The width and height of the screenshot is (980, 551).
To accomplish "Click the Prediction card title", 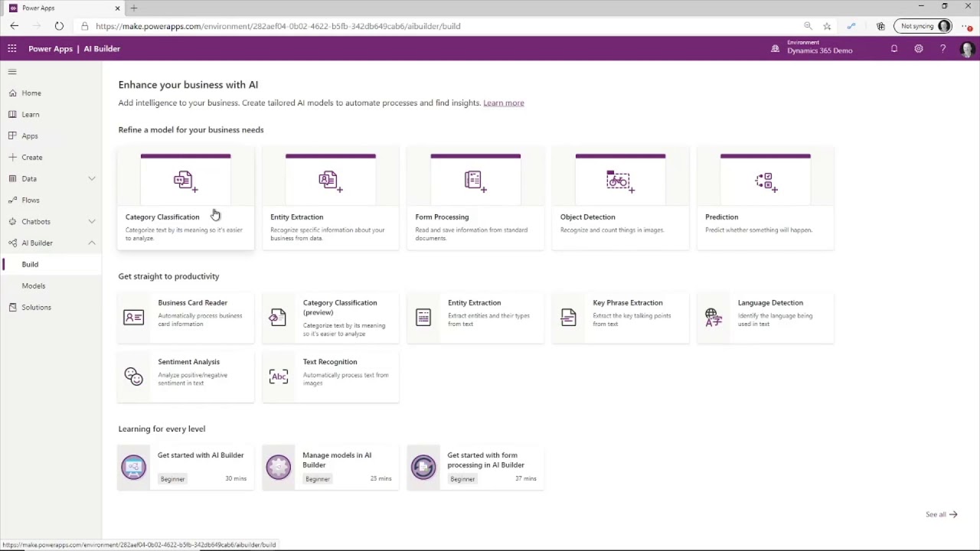I will click(x=721, y=217).
